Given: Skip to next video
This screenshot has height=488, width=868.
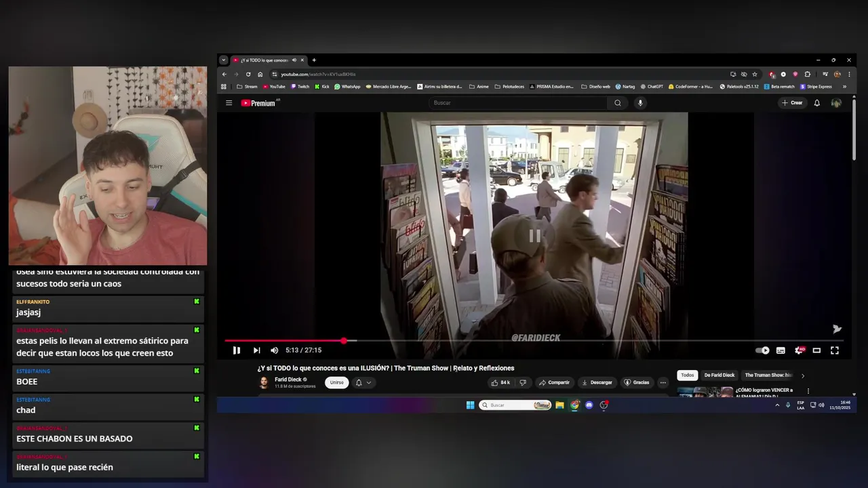Looking at the screenshot, I should click(x=256, y=350).
